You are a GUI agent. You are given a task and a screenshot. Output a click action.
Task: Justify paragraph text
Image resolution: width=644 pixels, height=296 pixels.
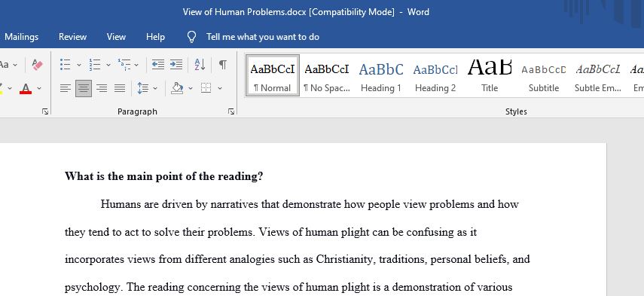(120, 88)
